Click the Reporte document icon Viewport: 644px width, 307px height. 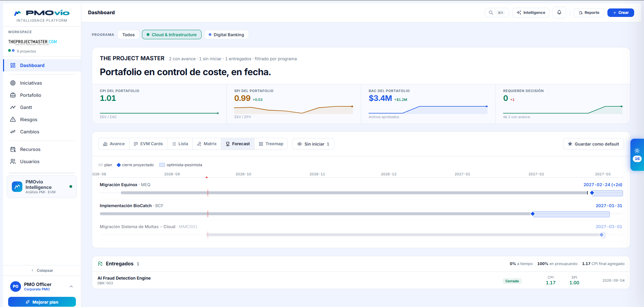581,13
